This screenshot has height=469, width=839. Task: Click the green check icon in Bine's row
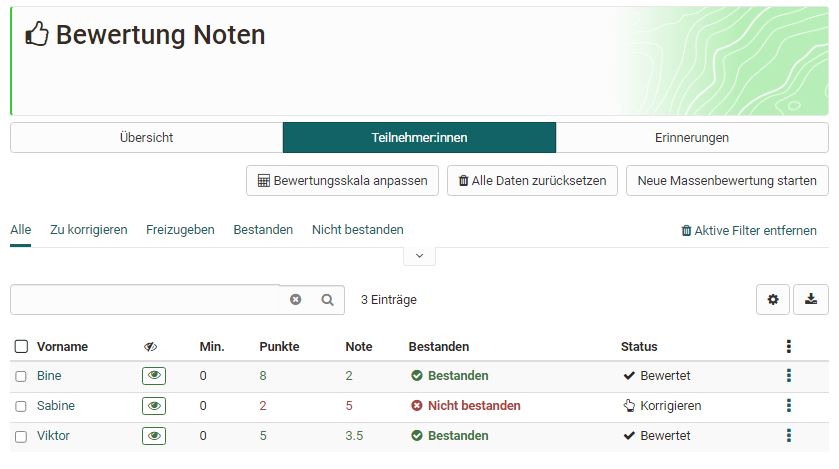(417, 375)
